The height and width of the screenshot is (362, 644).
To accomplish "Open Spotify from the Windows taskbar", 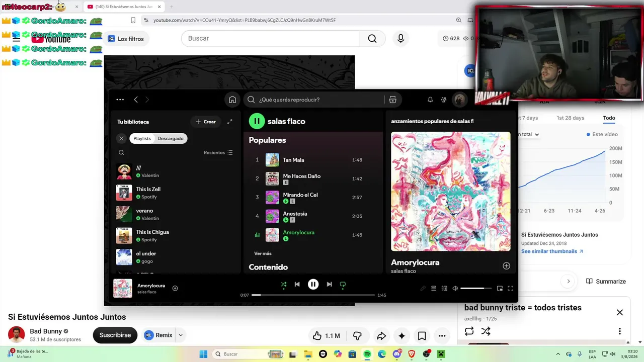I will tap(367, 354).
